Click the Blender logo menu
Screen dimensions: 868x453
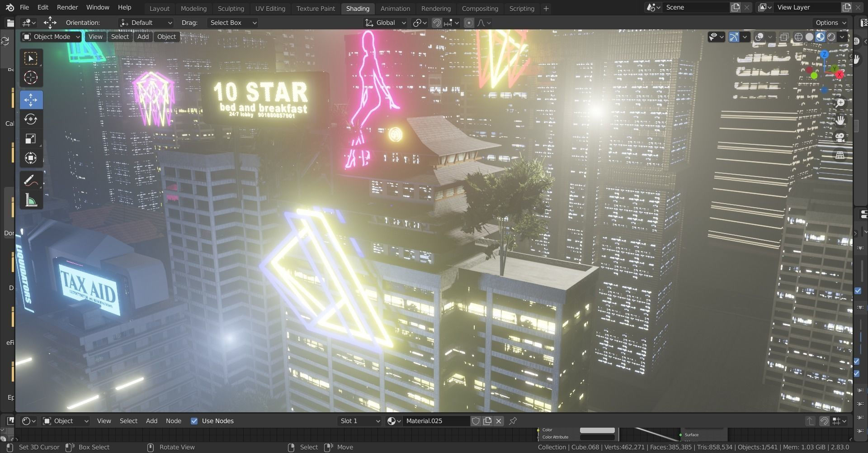(x=9, y=7)
